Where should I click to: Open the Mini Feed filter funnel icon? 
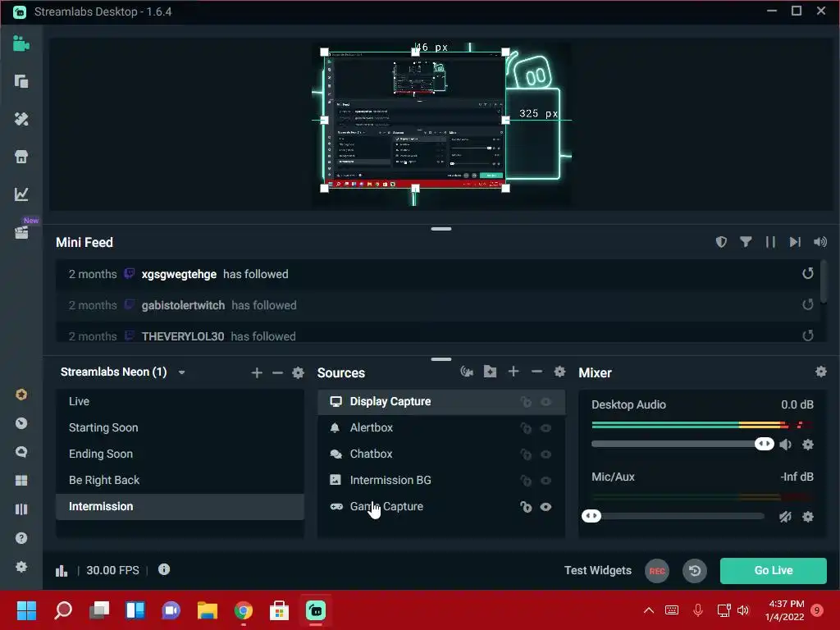click(x=746, y=242)
